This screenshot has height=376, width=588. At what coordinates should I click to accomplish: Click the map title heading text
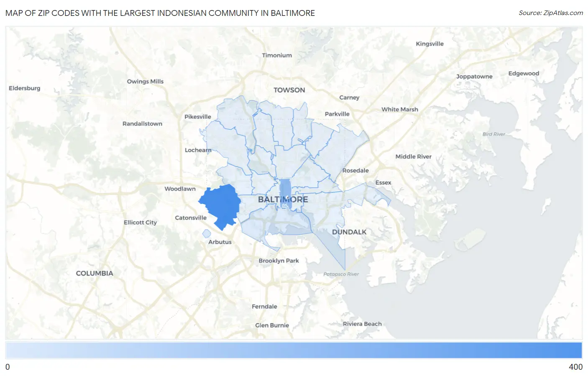(160, 13)
